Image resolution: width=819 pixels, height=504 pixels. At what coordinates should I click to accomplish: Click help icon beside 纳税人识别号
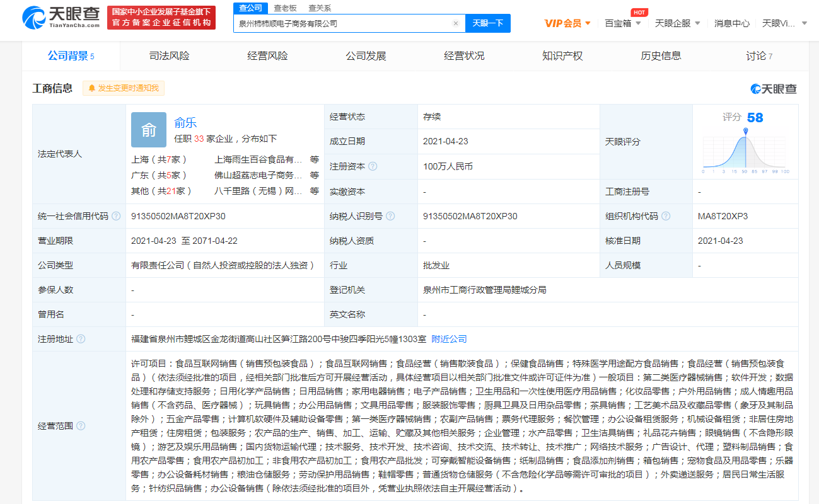coord(390,216)
